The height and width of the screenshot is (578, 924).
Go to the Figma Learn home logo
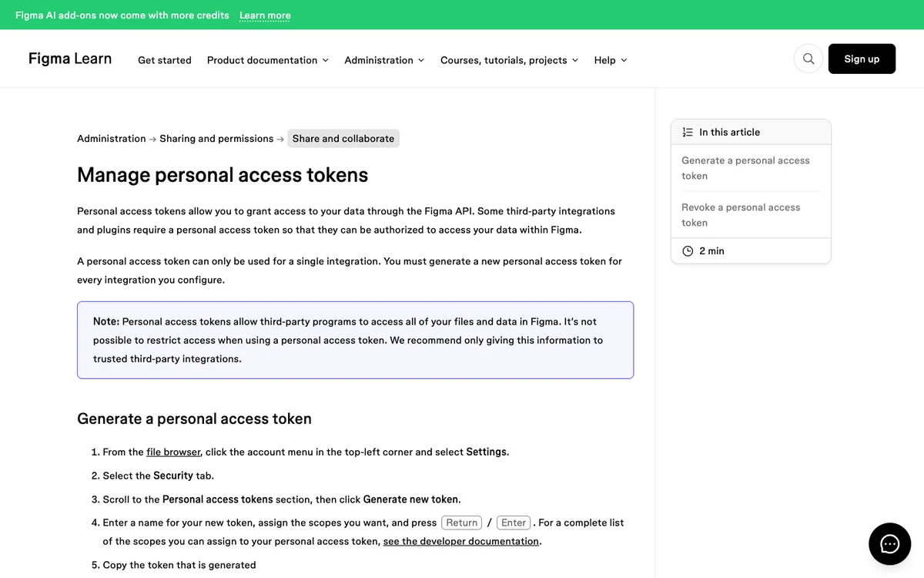tap(70, 59)
